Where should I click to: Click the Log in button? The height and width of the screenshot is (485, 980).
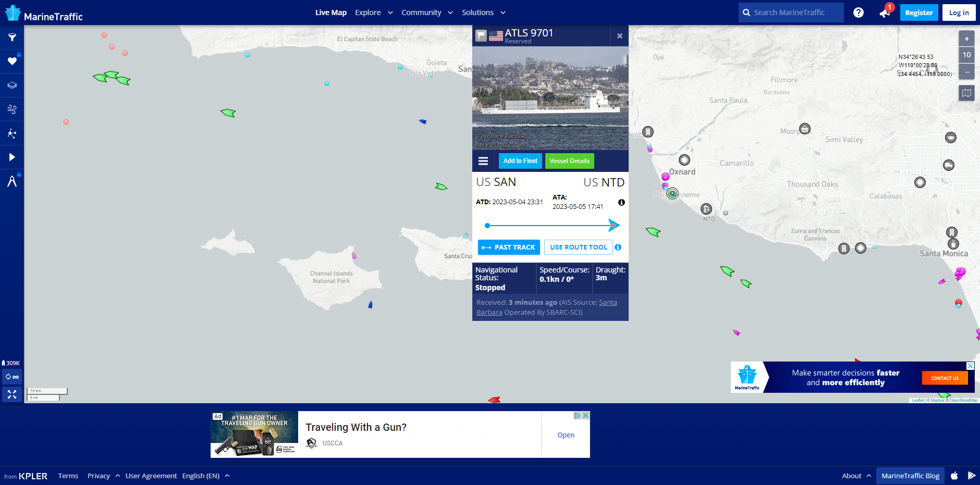959,13
